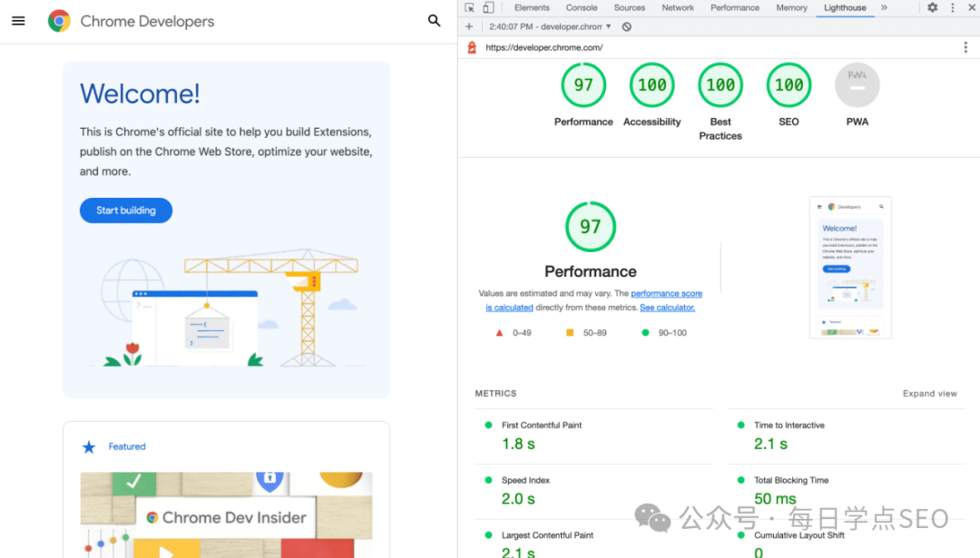Viewport: 980px width, 558px height.
Task: Jump to Best Practices score gauge
Action: [x=720, y=85]
